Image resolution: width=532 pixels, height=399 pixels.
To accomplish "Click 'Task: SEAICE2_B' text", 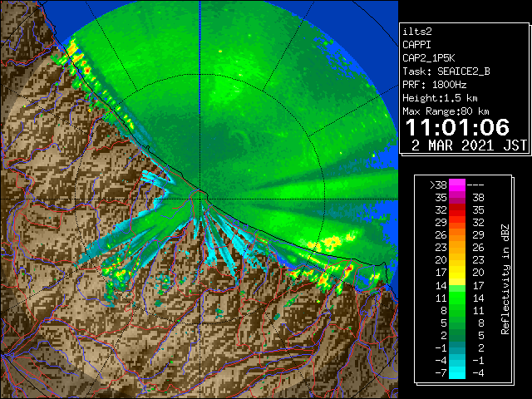I will pos(446,71).
